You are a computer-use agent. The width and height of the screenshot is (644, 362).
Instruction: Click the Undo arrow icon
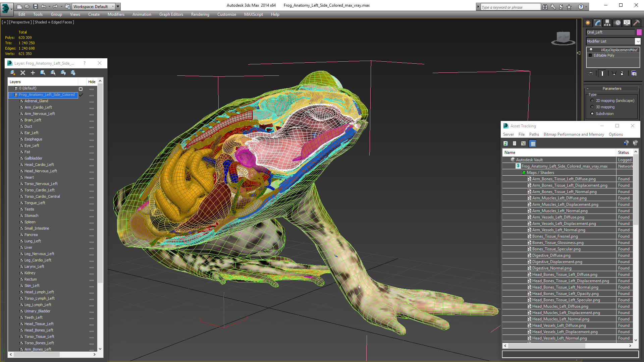coord(44,6)
